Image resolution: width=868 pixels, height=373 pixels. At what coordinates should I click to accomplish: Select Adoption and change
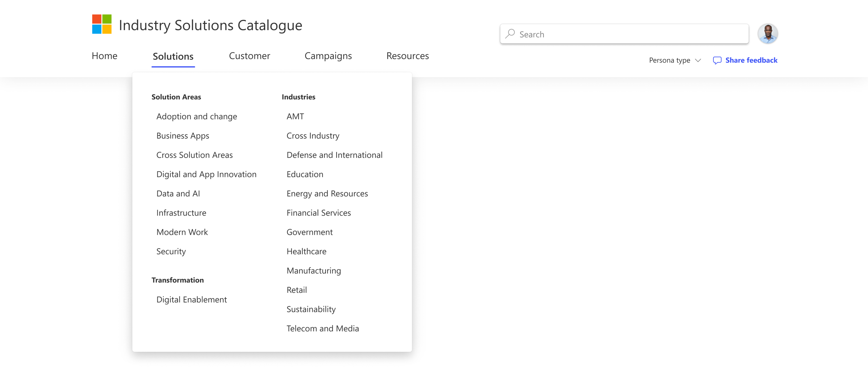pyautogui.click(x=197, y=116)
